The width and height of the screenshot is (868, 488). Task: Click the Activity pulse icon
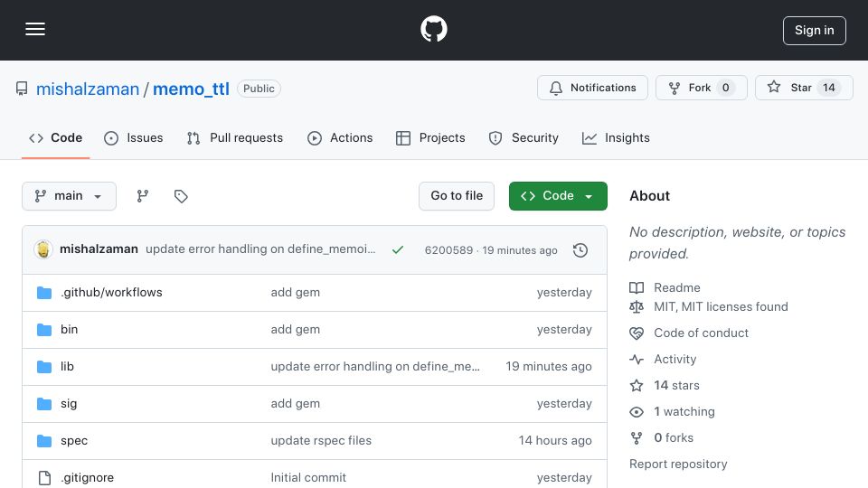click(637, 359)
